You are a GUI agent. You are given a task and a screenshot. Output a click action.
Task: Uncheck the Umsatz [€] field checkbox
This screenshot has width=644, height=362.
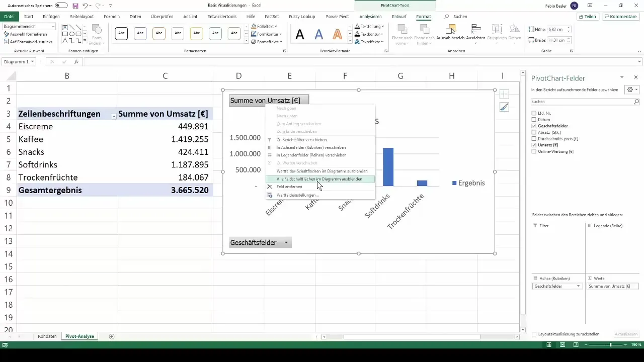click(x=534, y=145)
